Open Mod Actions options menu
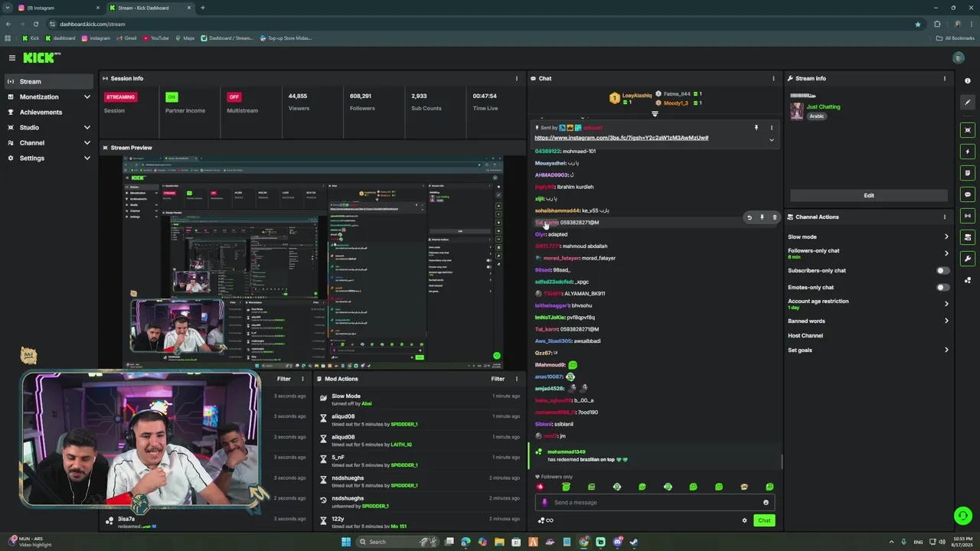 click(x=516, y=379)
